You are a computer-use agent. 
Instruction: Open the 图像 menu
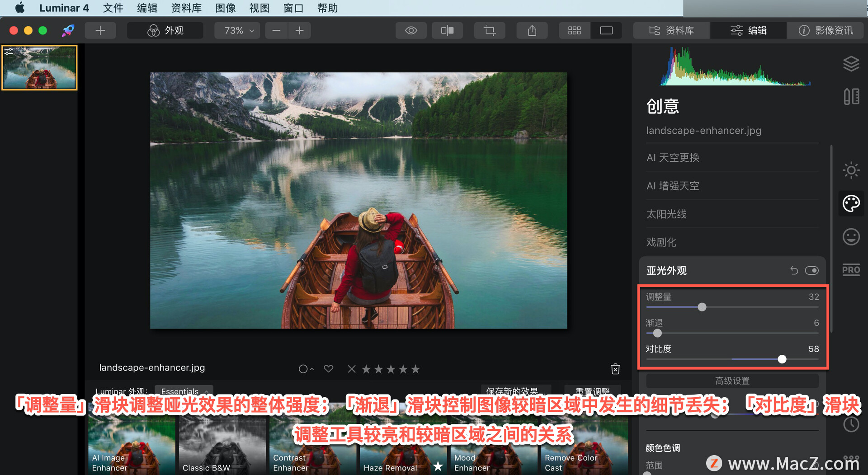tap(225, 8)
